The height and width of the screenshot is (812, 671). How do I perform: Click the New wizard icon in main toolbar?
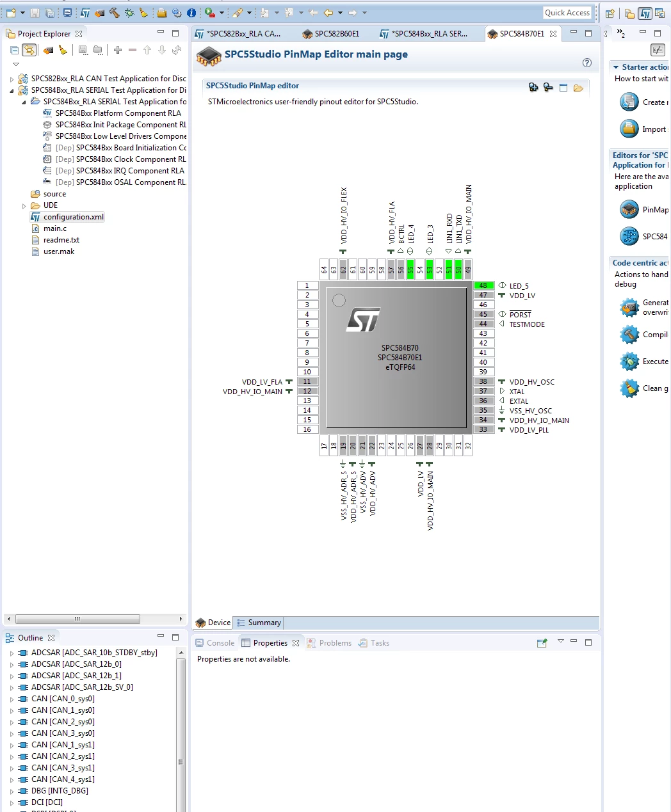click(11, 13)
